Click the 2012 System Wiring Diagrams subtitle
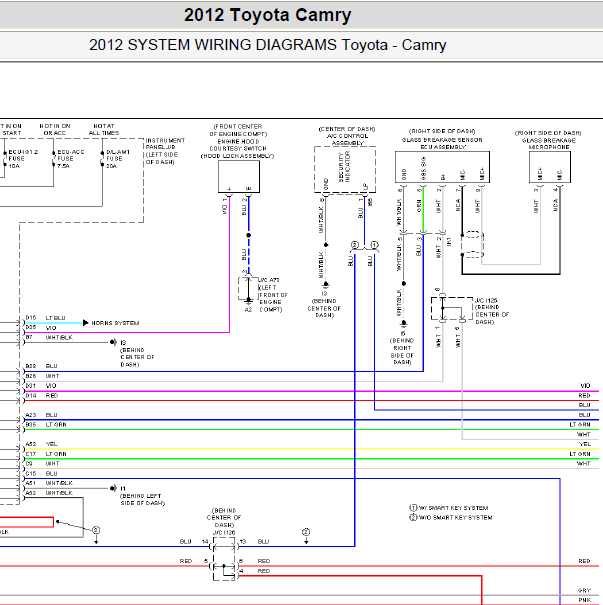This screenshot has width=603, height=605. click(267, 45)
